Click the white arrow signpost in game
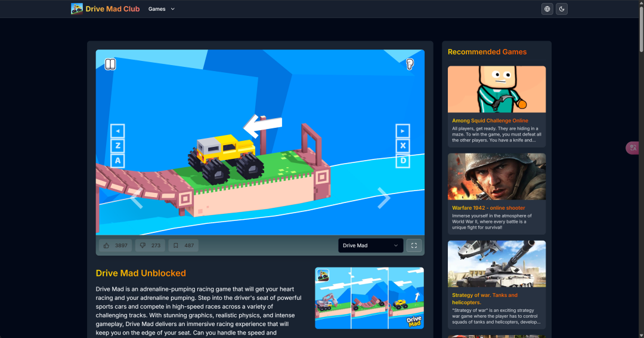Screen dimensions: 644x338 pos(263,125)
